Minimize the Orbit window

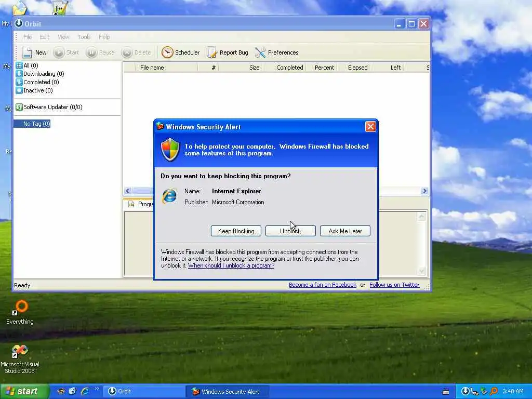pyautogui.click(x=400, y=24)
